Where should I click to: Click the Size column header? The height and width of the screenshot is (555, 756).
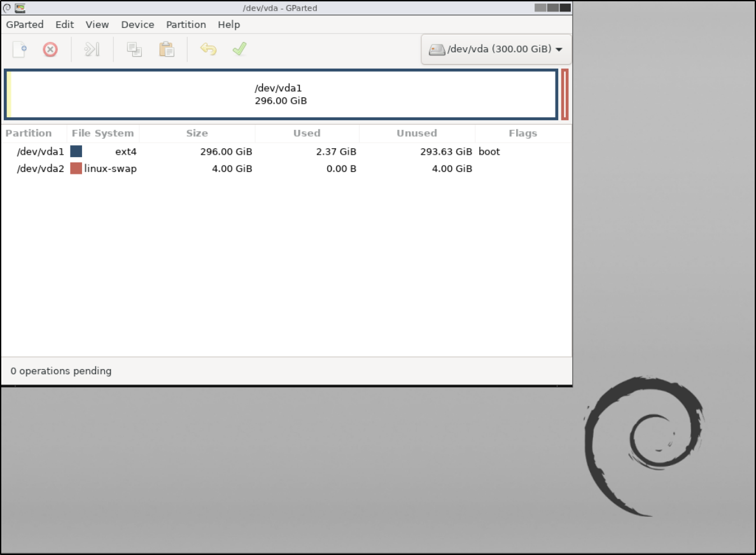(x=197, y=134)
